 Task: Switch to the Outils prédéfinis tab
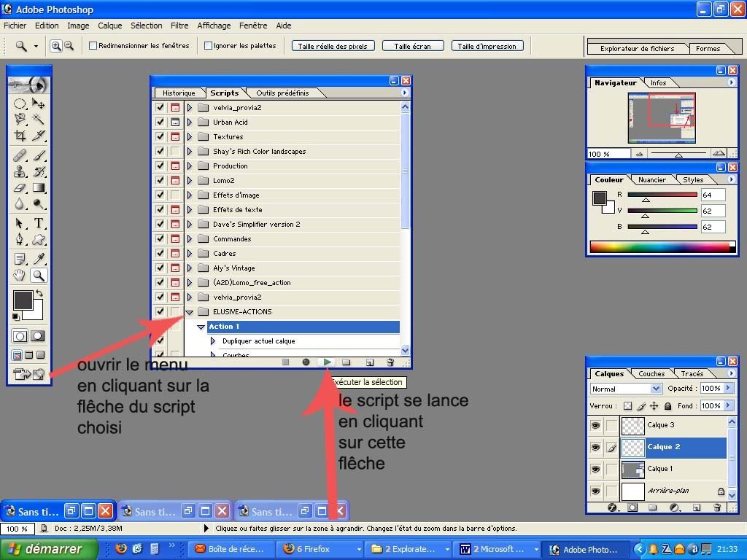282,93
